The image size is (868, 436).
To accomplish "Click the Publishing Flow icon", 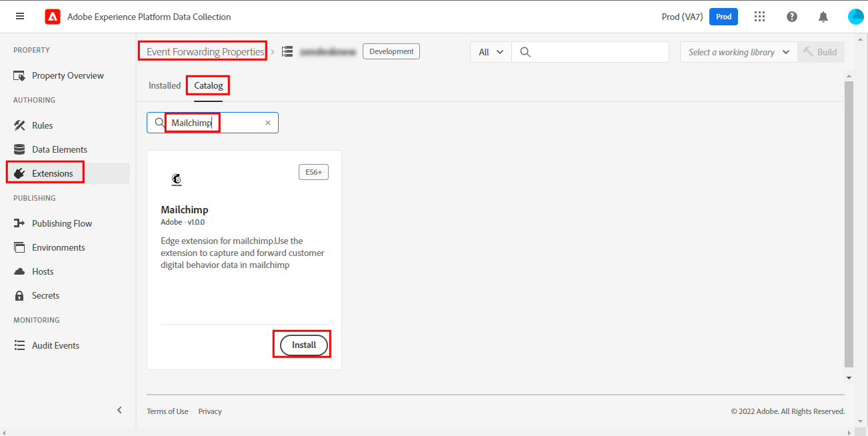I will [19, 223].
